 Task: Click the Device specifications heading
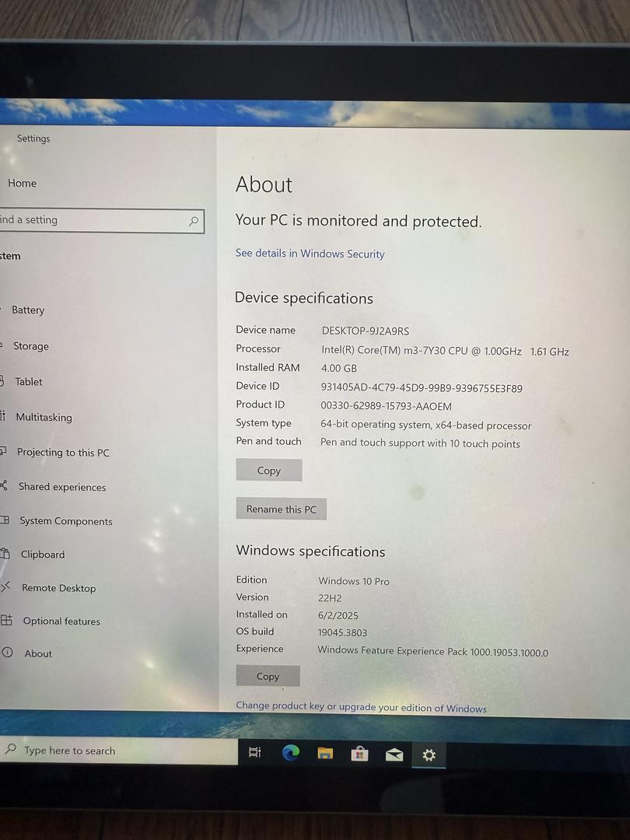pyautogui.click(x=304, y=298)
